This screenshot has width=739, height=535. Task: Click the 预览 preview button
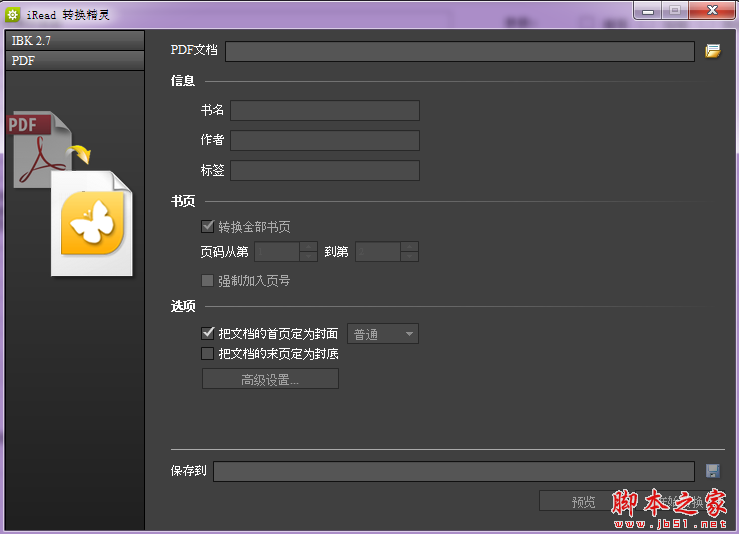(x=583, y=502)
